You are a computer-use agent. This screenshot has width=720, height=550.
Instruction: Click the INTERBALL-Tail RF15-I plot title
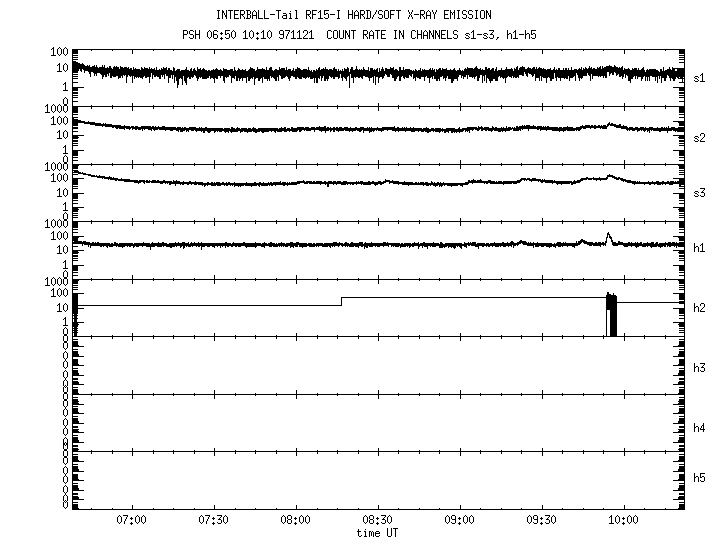353,15
